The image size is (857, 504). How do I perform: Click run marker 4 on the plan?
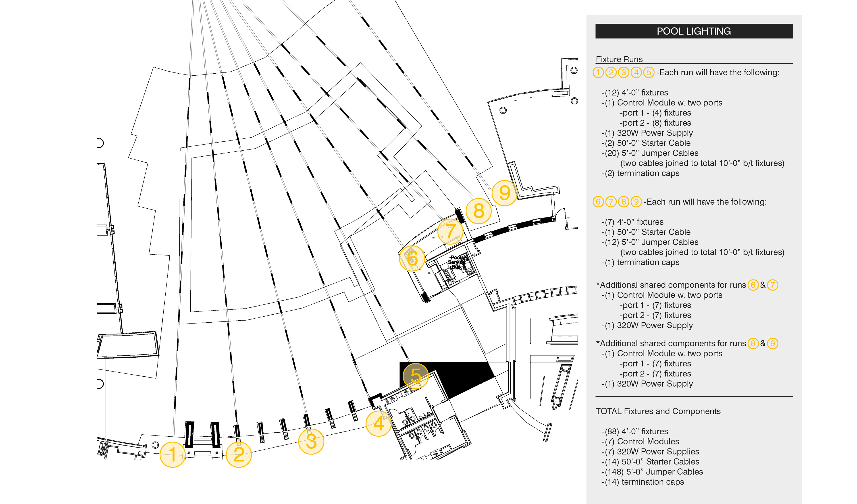379,423
